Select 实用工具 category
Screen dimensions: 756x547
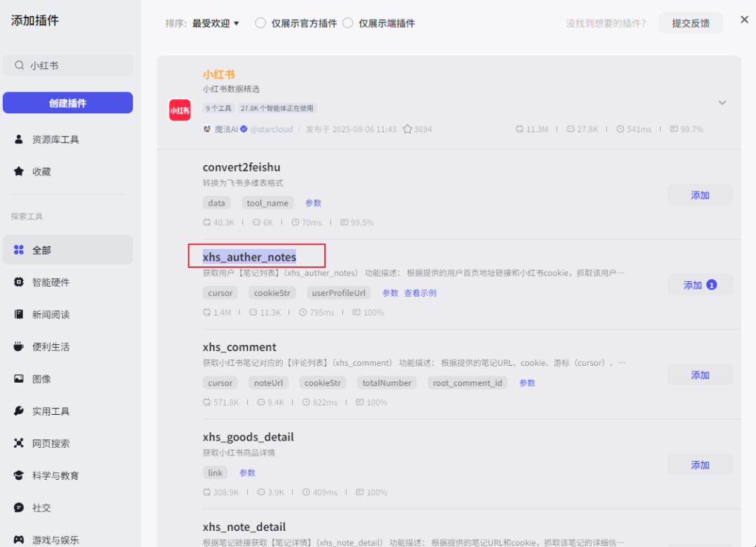[x=67, y=411]
